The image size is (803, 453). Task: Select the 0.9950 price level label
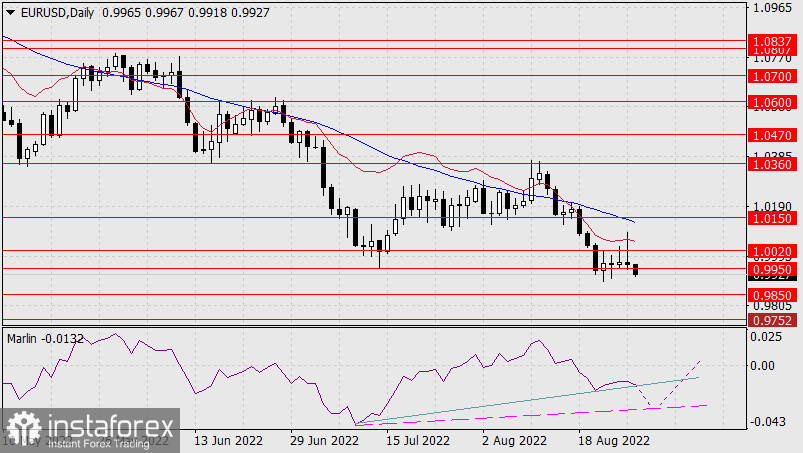[772, 269]
